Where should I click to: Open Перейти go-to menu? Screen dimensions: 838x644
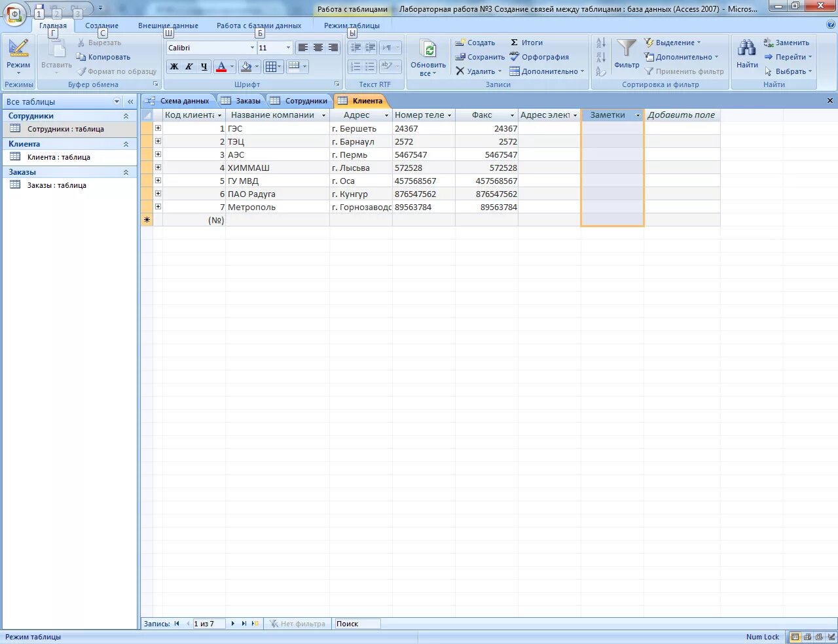(788, 57)
